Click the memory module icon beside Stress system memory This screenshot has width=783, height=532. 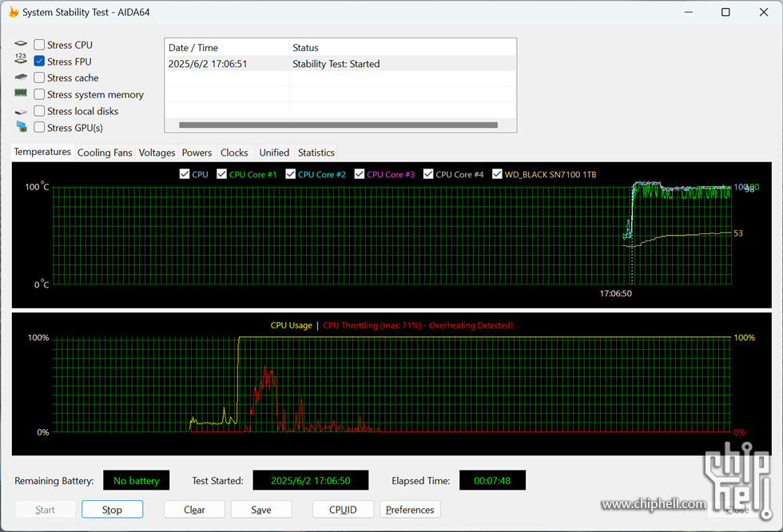pos(21,93)
